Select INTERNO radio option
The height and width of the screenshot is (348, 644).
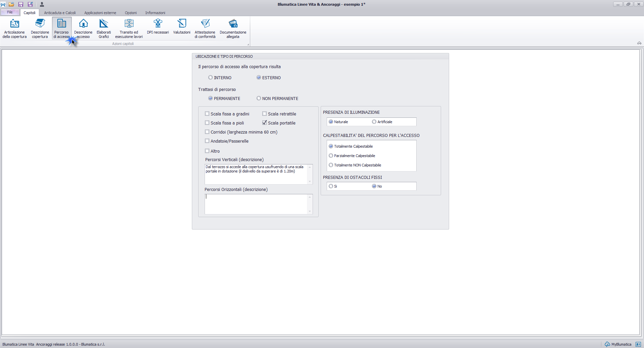(210, 78)
